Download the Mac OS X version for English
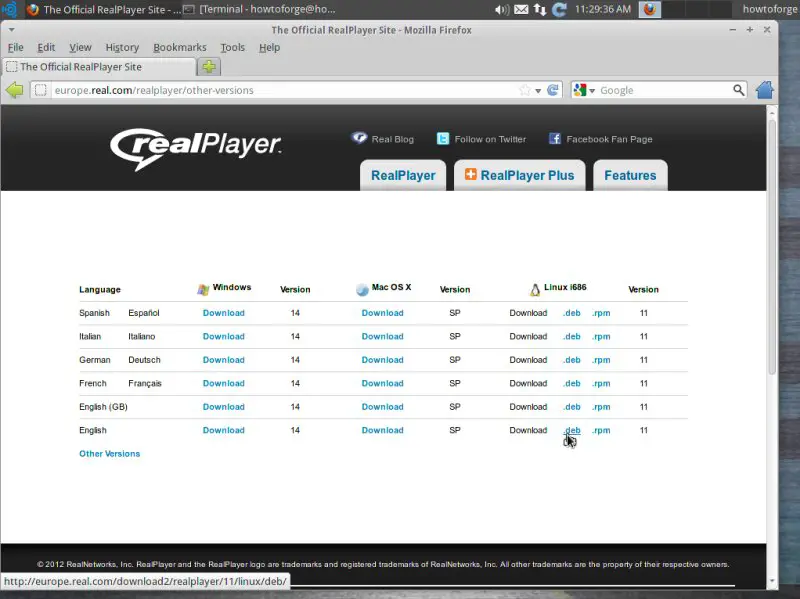The image size is (800, 599). (x=382, y=430)
